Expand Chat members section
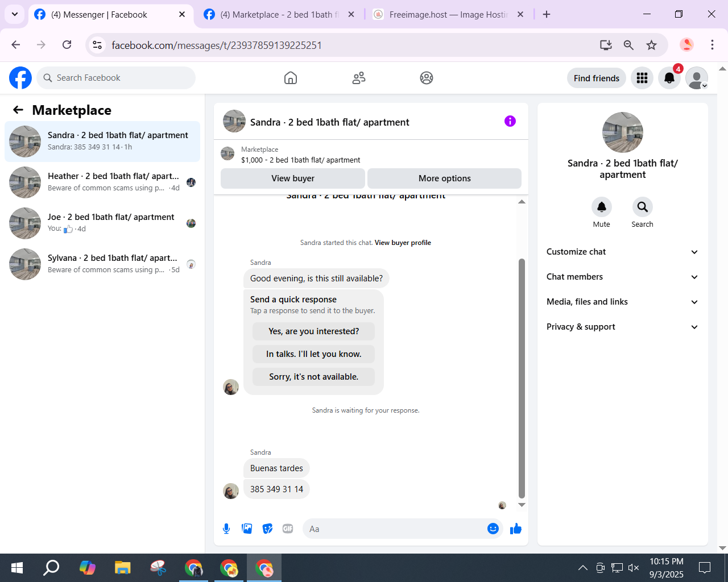Screen dimensions: 728x582 623,277
